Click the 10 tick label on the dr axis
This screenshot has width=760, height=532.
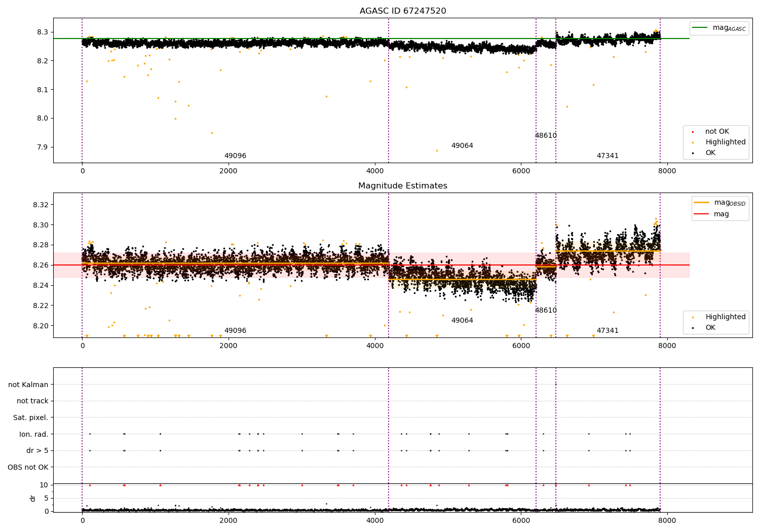(44, 485)
